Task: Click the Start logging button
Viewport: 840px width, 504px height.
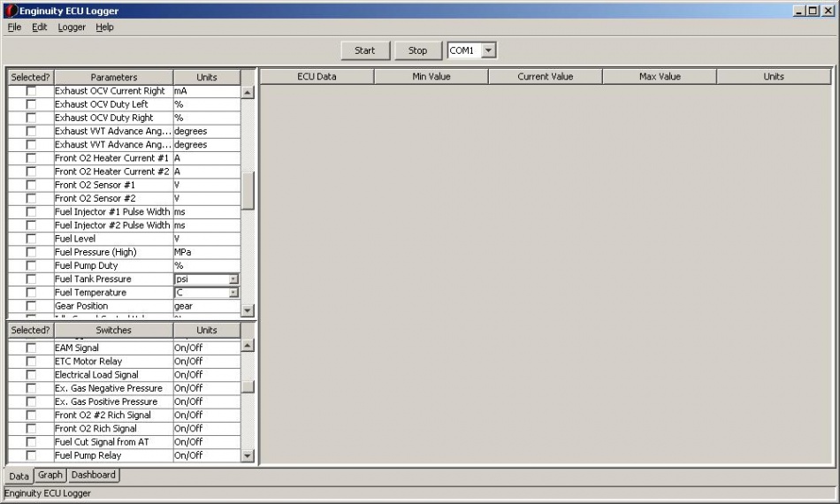Action: [x=365, y=50]
